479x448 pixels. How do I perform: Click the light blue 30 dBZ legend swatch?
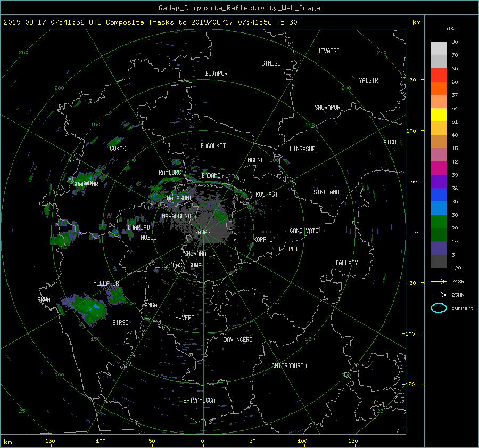coord(439,208)
